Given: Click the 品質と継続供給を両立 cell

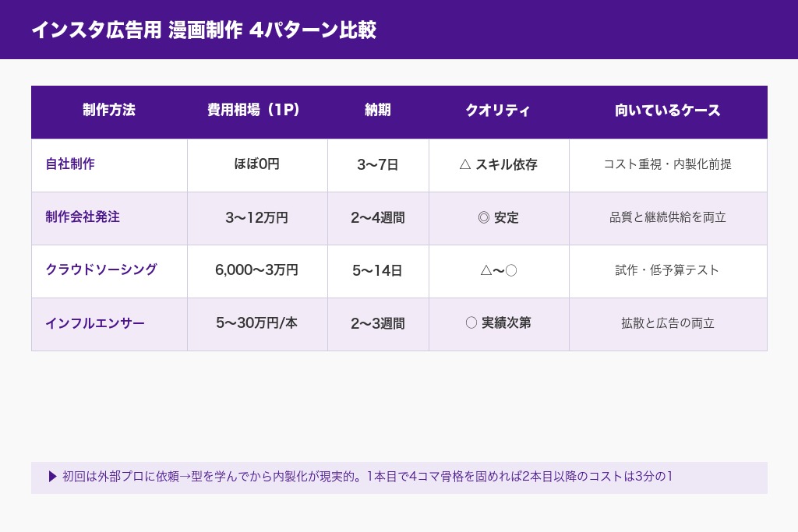Looking at the screenshot, I should click(668, 219).
